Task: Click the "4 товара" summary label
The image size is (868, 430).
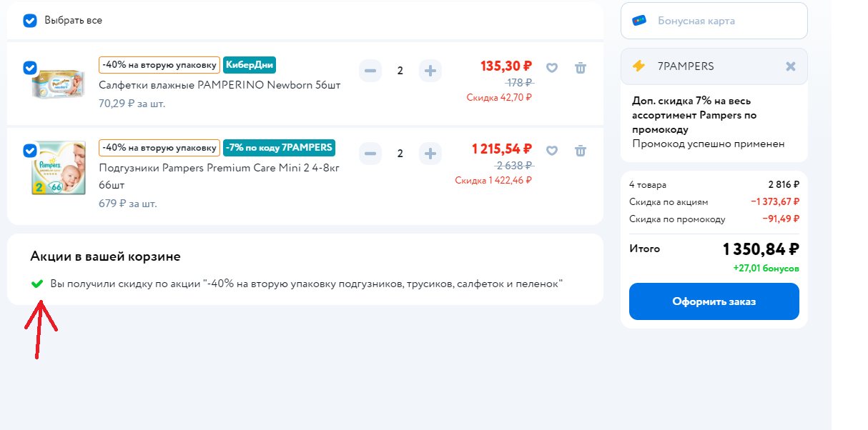Action: click(648, 185)
